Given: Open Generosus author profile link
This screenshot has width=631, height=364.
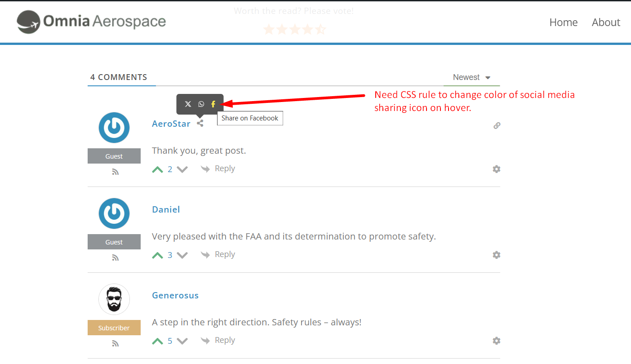Looking at the screenshot, I should click(175, 295).
